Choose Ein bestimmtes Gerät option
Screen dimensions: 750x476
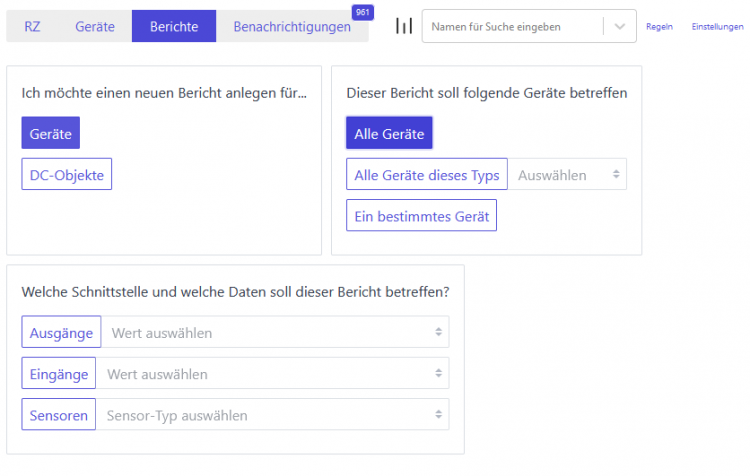(421, 216)
